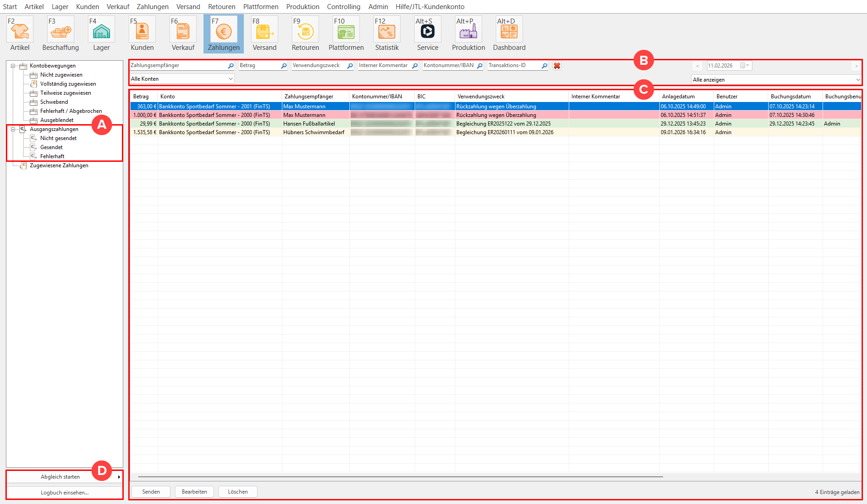Collapse the Kontobewegungen tree node
The height and width of the screenshot is (504, 867).
pos(13,66)
